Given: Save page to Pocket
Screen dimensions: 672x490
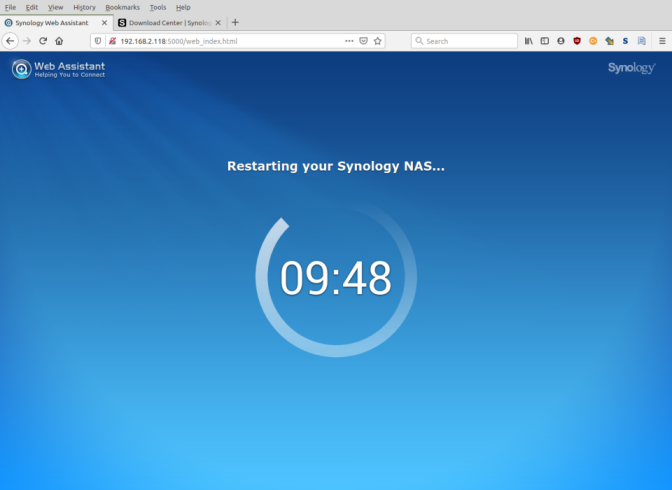Looking at the screenshot, I should click(x=363, y=41).
